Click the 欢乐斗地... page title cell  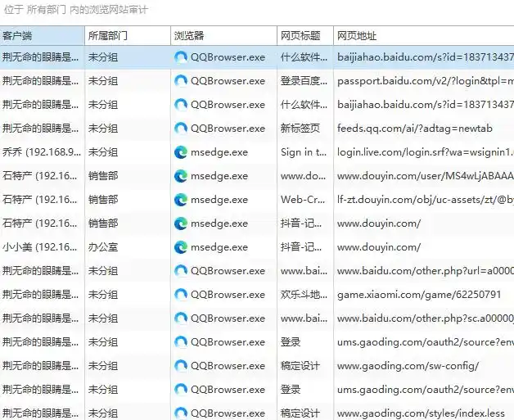tap(304, 295)
